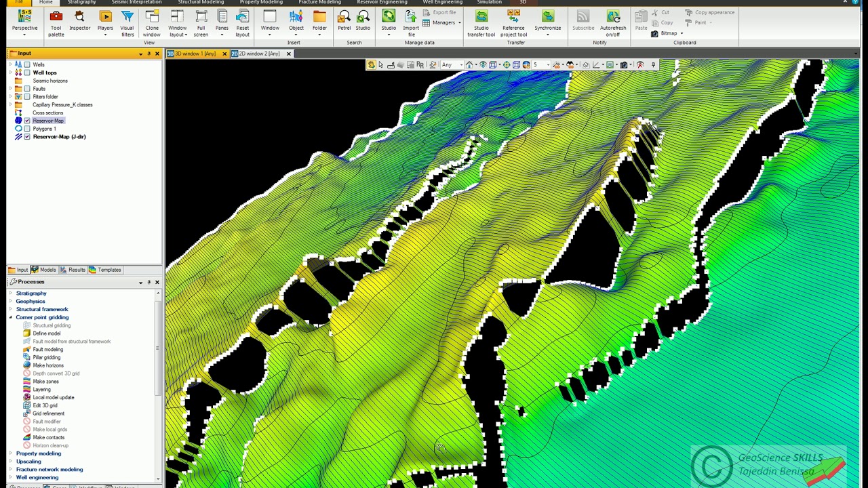Switch to the Structural Modeling tab
This screenshot has width=868, height=488.
pyautogui.click(x=201, y=2)
